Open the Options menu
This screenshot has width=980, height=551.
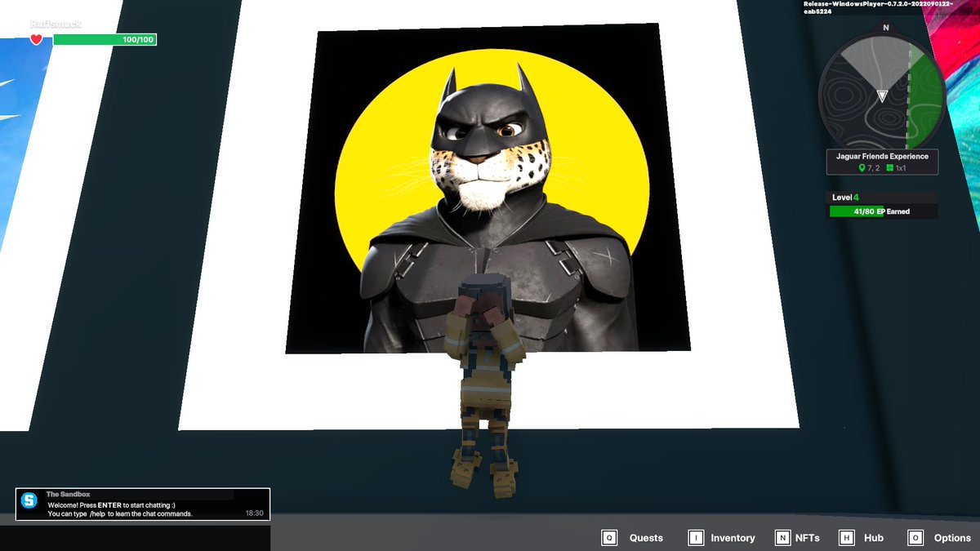click(x=952, y=538)
